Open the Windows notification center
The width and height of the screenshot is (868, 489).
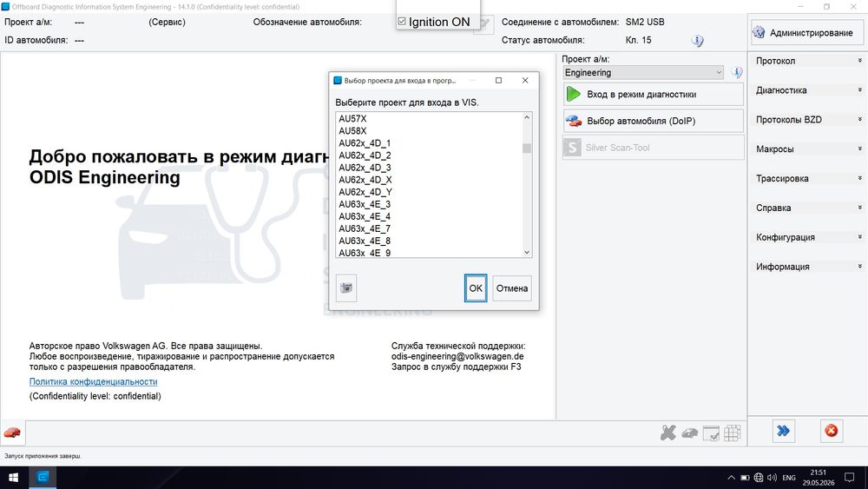click(849, 478)
